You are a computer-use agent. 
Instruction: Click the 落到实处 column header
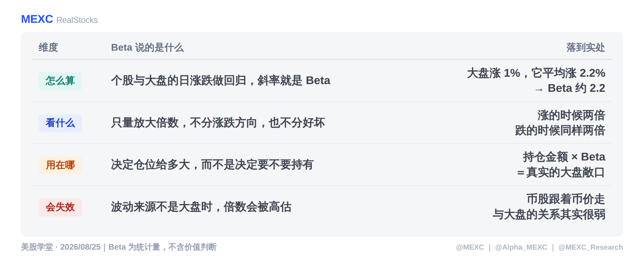tap(586, 47)
